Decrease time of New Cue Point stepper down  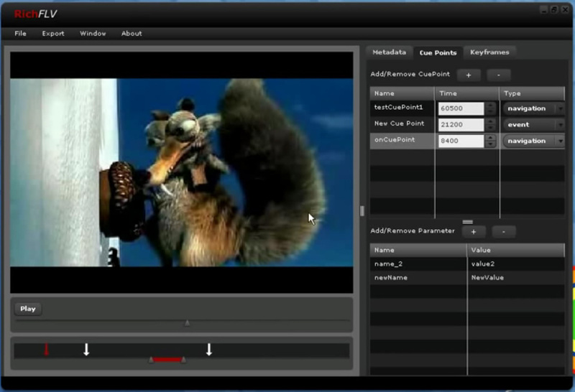coord(490,128)
